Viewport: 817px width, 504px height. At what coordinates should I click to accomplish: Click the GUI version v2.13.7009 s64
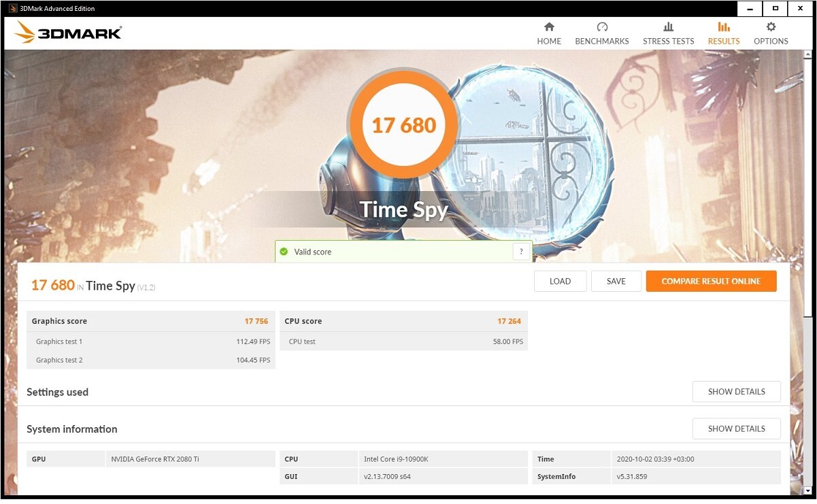tap(387, 477)
